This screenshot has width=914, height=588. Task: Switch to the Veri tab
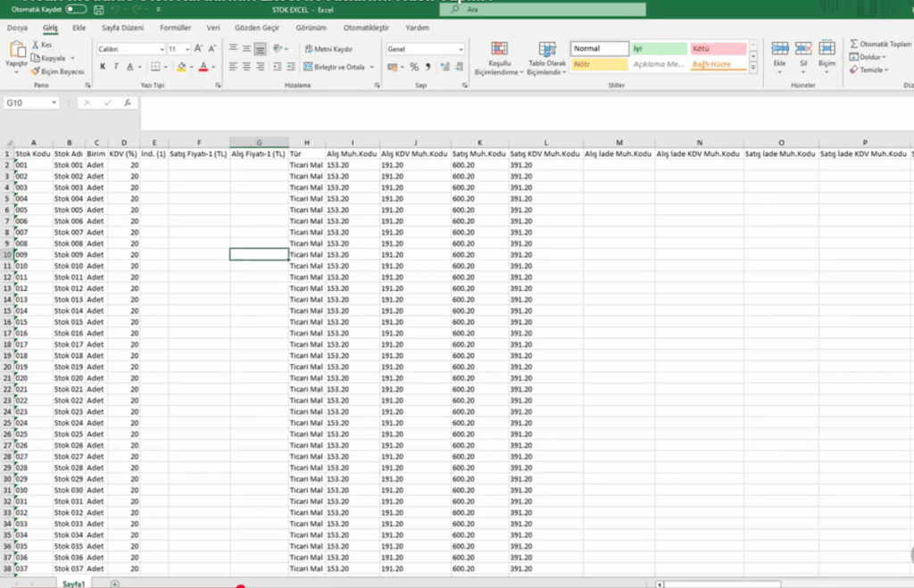click(x=213, y=28)
